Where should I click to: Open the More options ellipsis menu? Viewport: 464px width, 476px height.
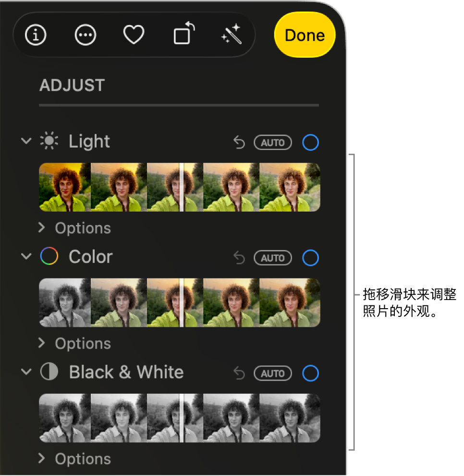pyautogui.click(x=85, y=35)
